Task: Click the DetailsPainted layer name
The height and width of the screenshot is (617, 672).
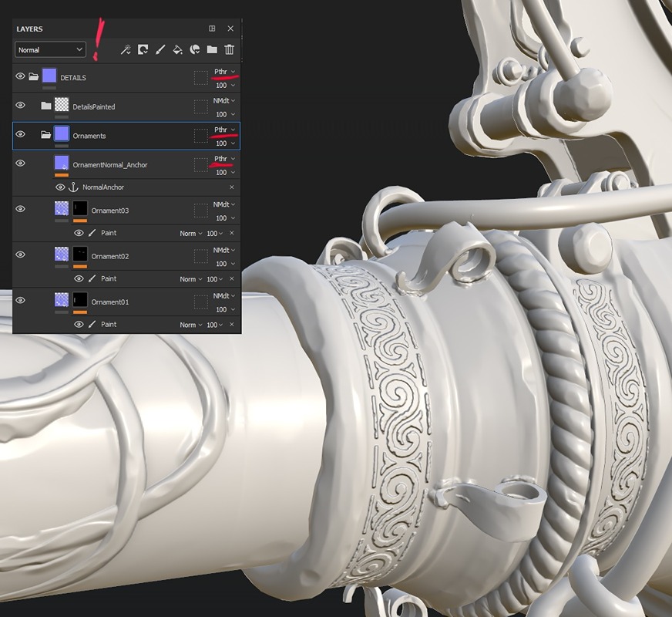Action: pyautogui.click(x=93, y=106)
